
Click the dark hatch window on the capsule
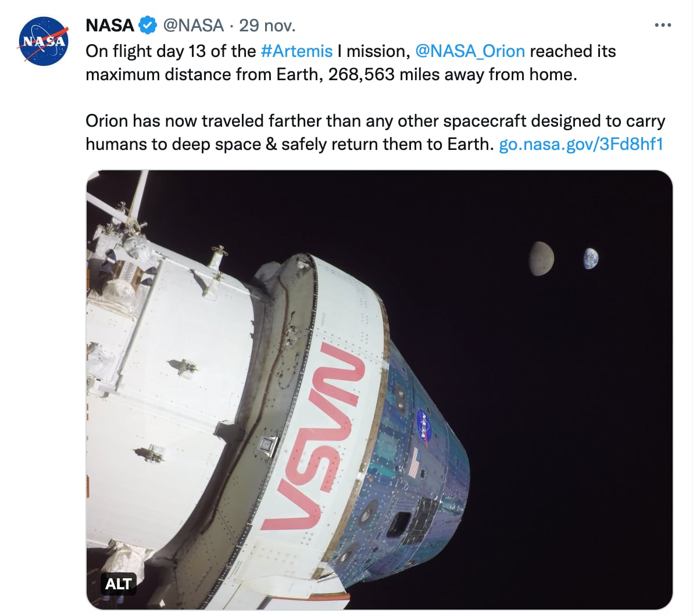point(402,523)
